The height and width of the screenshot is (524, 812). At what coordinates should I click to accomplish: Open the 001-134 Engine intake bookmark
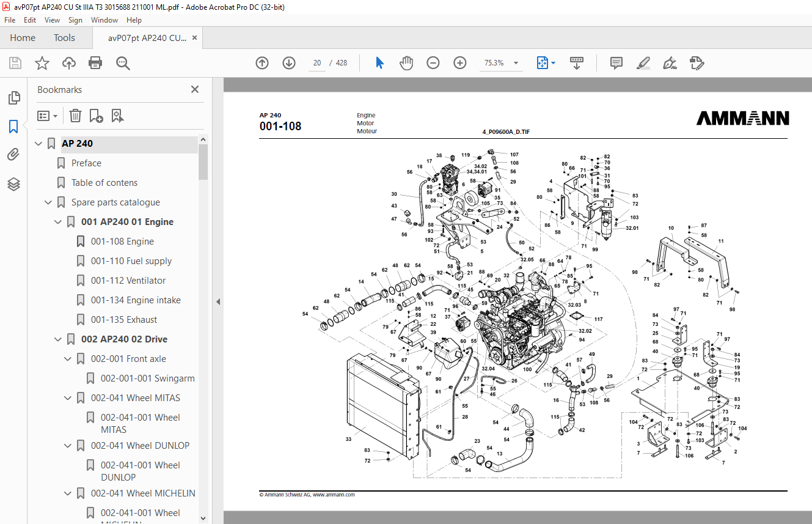(x=136, y=300)
